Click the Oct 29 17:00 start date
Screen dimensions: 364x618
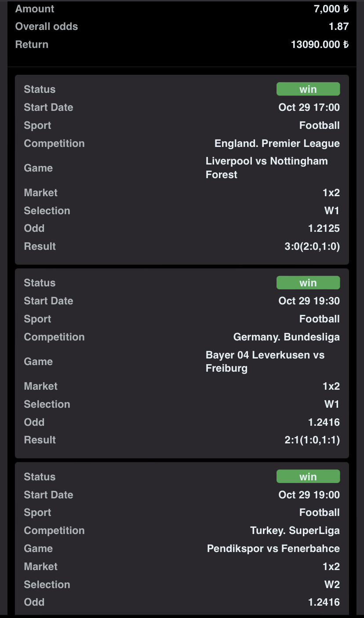[x=309, y=107]
